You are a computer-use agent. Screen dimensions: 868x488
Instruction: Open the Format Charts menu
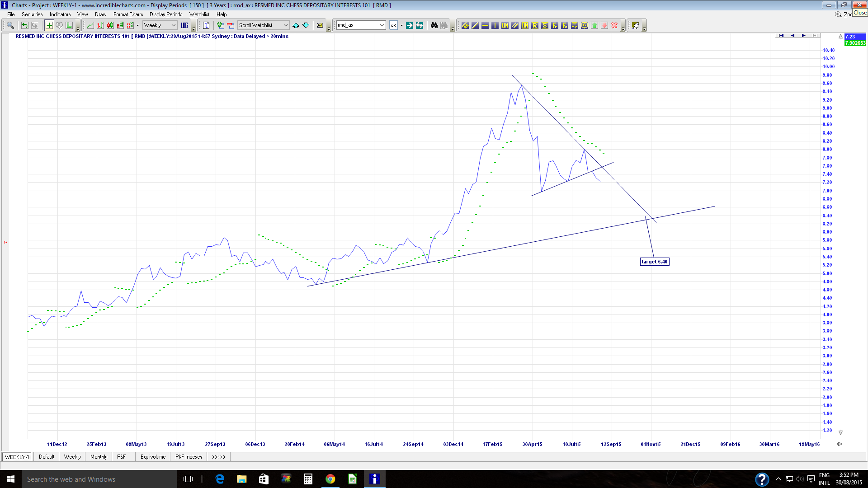128,14
